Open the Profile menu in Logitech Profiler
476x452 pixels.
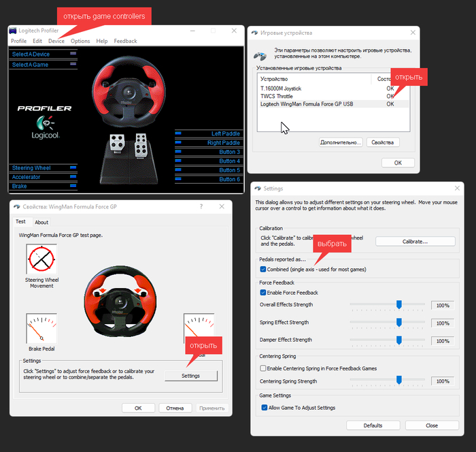[x=19, y=41]
